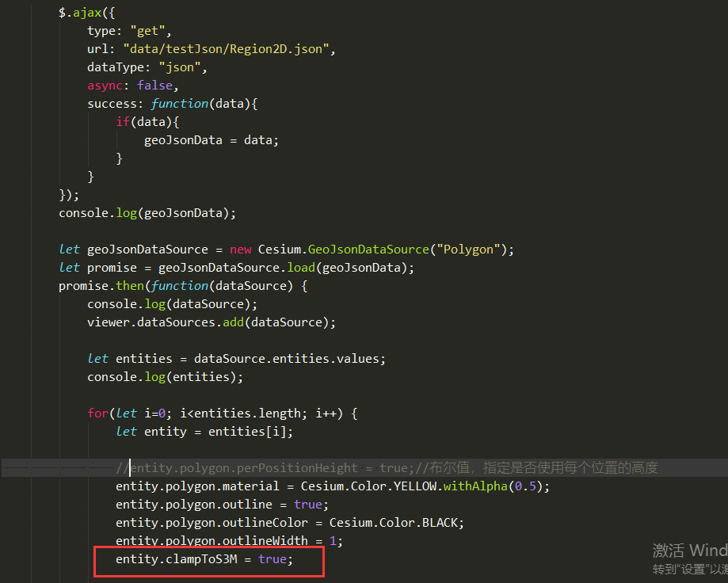Click the 'success: function(data){' line
The width and height of the screenshot is (728, 583).
(x=172, y=104)
